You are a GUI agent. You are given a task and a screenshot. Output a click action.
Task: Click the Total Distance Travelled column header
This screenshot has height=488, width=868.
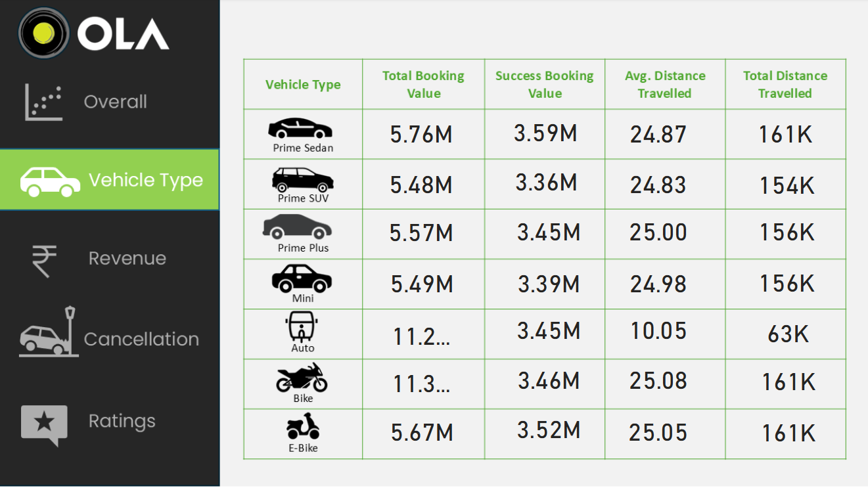coord(785,85)
